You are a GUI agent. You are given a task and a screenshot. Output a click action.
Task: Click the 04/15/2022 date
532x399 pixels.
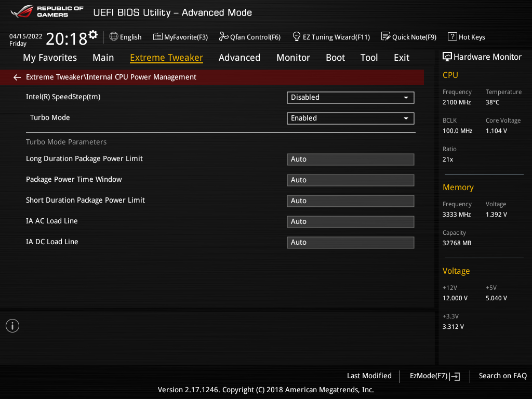point(26,36)
